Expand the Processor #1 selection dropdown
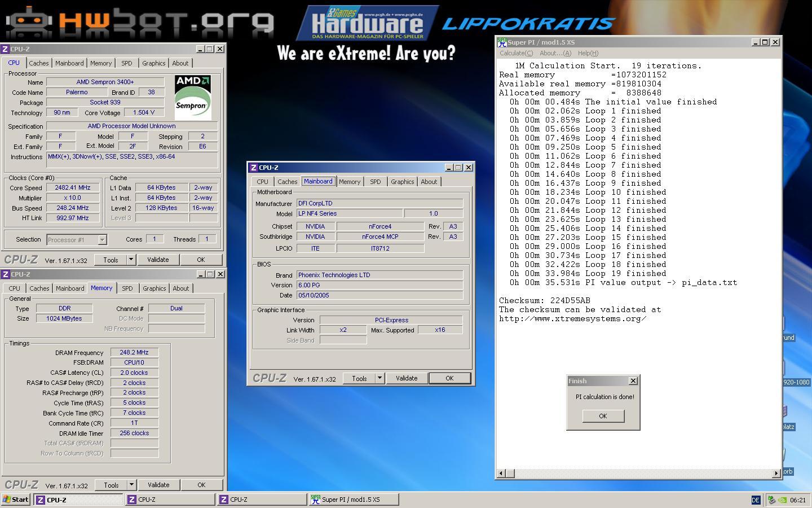 [102, 240]
